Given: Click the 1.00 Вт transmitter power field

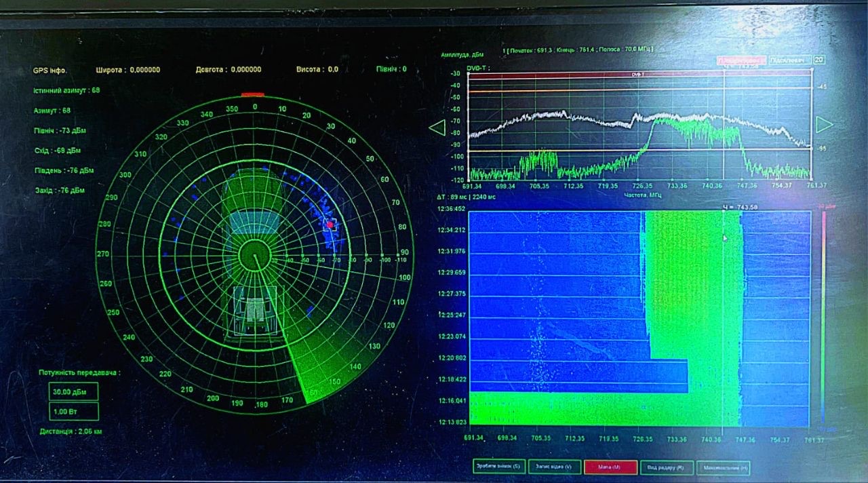Looking at the screenshot, I should pos(74,411).
